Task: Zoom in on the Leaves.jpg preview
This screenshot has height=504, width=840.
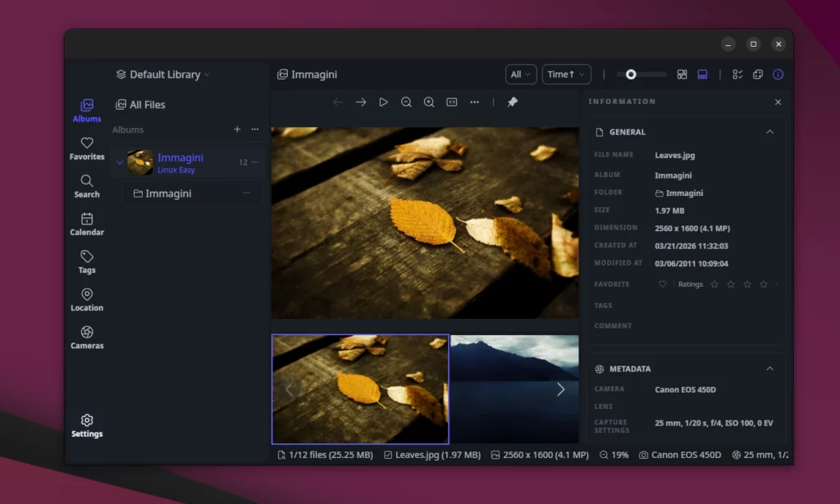Action: point(429,102)
